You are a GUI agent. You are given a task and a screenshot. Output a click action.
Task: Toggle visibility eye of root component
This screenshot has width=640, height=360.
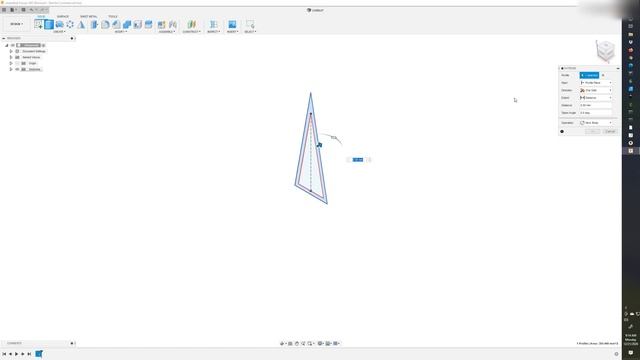point(13,45)
